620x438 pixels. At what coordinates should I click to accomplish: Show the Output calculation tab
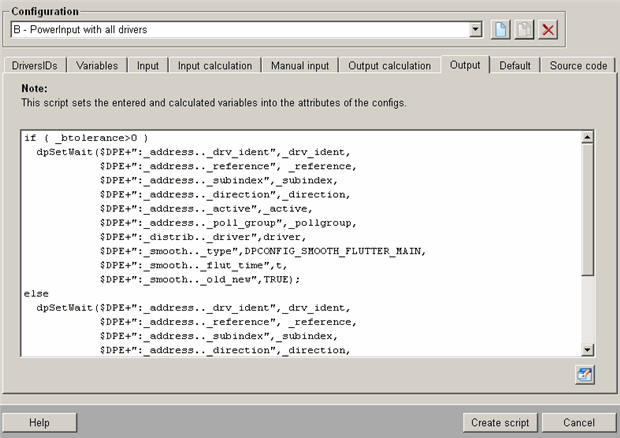tap(390, 66)
